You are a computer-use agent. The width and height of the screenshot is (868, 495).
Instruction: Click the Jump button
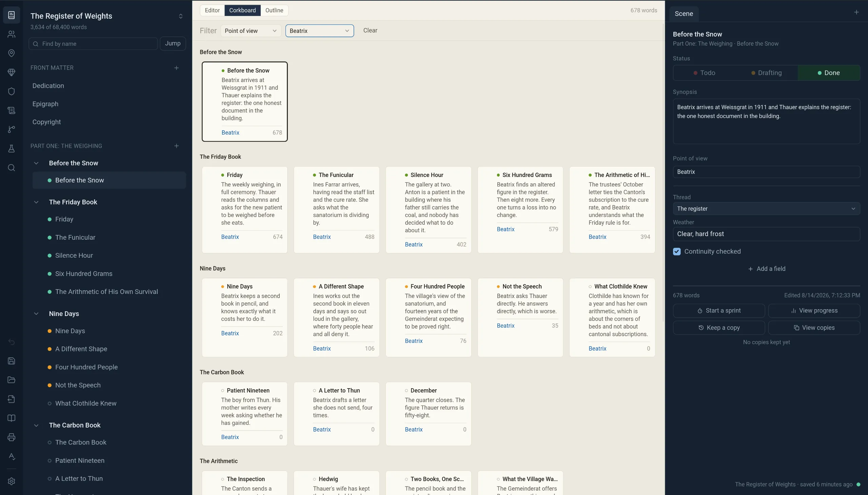click(173, 43)
